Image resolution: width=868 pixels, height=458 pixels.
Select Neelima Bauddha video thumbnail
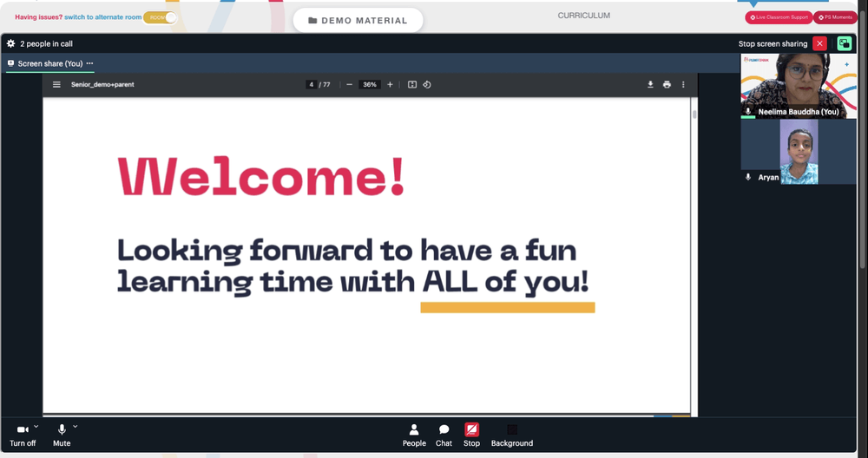[799, 86]
